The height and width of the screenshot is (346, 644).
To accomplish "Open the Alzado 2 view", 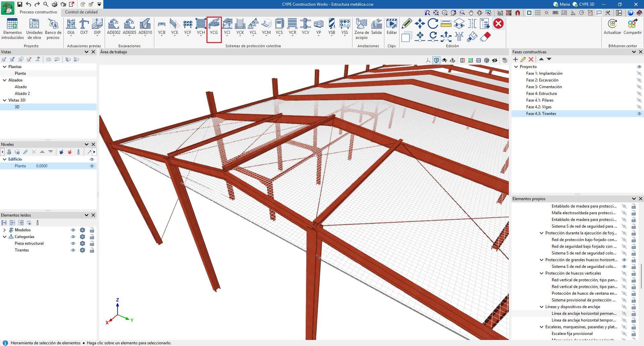I will coord(22,94).
